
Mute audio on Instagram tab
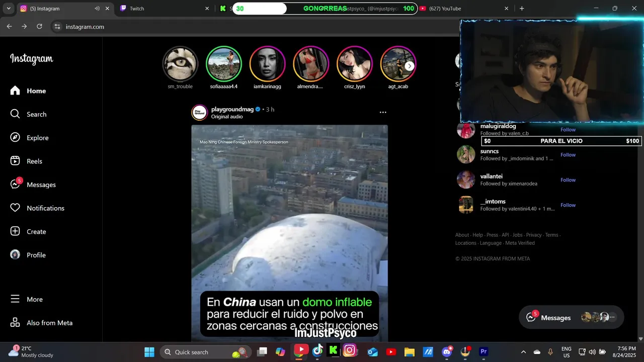point(97,9)
